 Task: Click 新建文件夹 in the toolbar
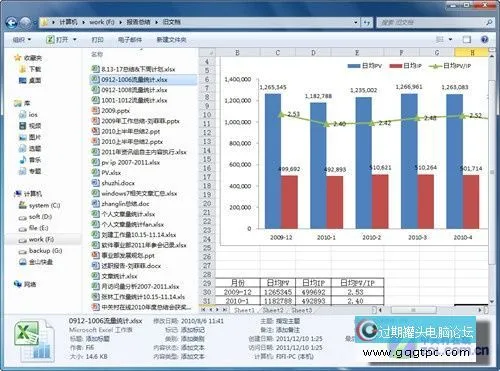tap(171, 40)
